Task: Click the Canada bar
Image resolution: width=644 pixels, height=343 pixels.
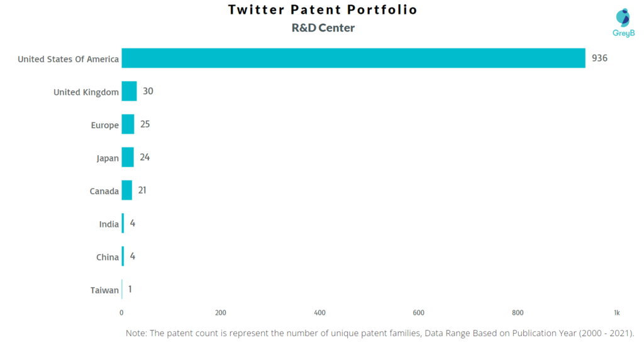Action: pyautogui.click(x=127, y=190)
